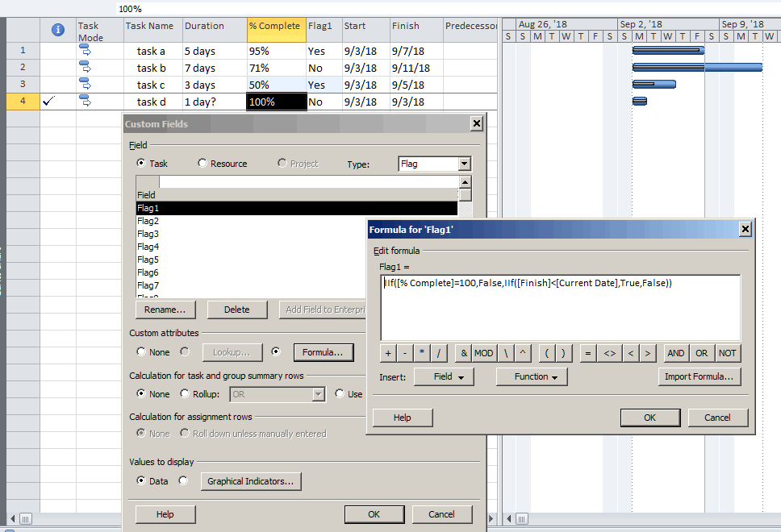Select Flag2 in the field list

coord(297,221)
